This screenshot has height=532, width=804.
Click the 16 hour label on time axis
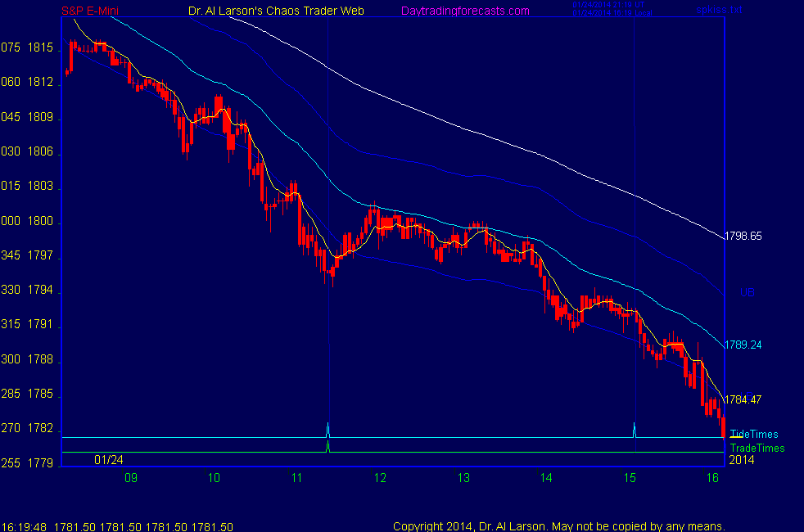(713, 478)
